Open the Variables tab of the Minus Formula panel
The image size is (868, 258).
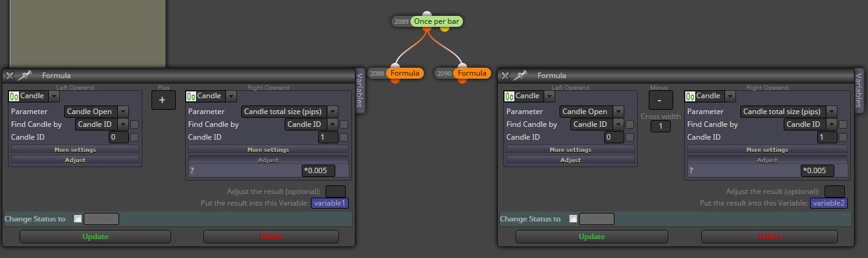coord(859,91)
